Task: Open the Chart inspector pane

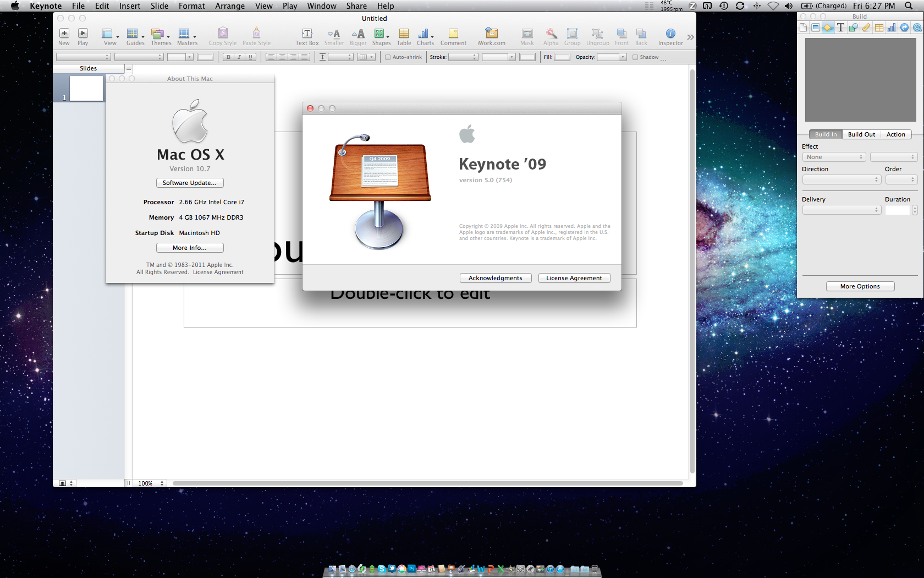Action: (x=892, y=28)
